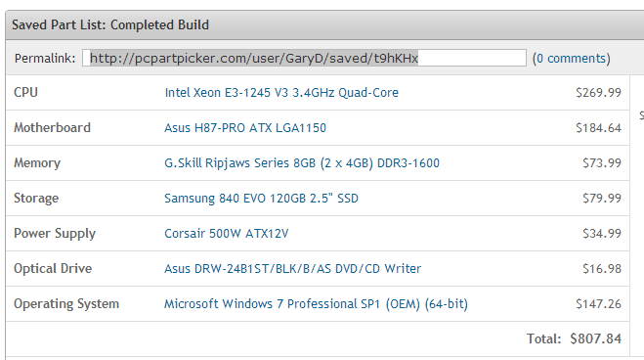Open Microsoft Windows 7 Professional SP1 link
Viewport: 644px width, 360px height.
[x=316, y=303]
